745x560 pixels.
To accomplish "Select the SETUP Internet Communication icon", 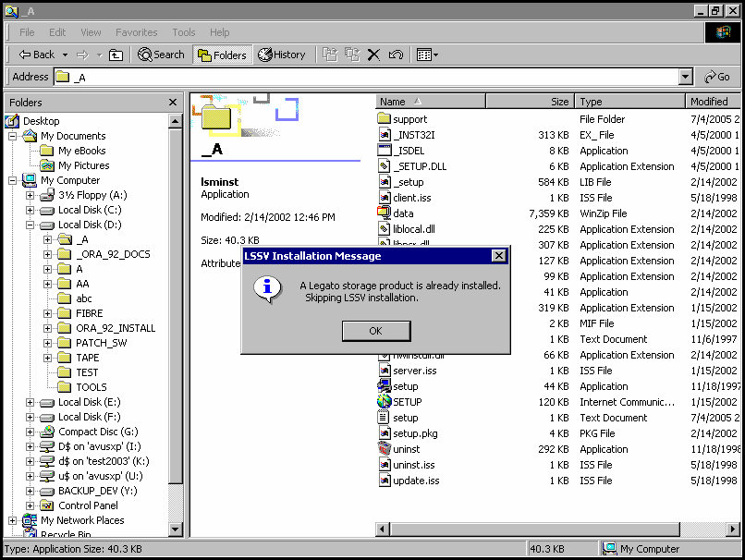I will click(x=384, y=402).
